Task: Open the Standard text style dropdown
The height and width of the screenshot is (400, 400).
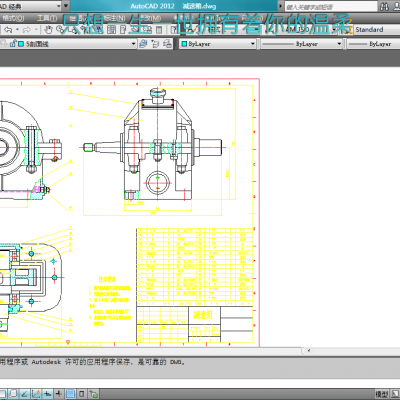Action: tap(377, 30)
